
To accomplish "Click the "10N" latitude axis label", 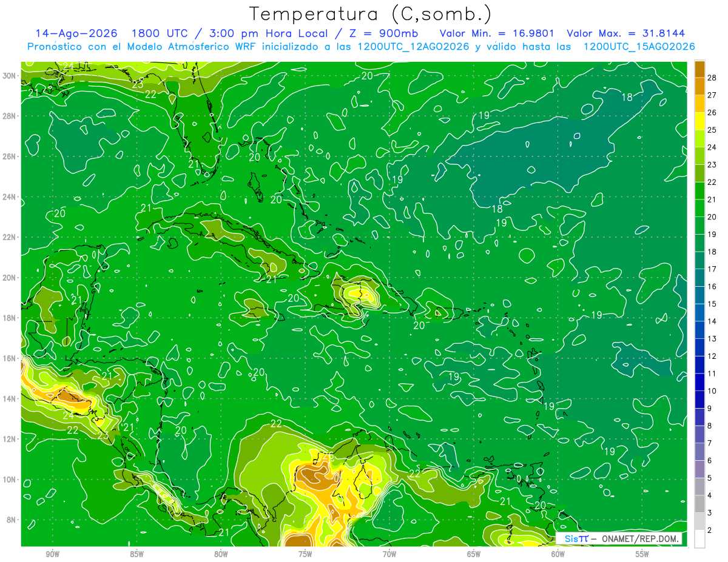I will coord(9,479).
